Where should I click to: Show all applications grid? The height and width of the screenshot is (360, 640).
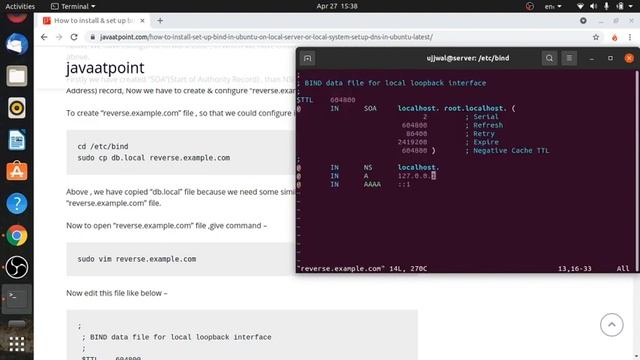(17, 344)
